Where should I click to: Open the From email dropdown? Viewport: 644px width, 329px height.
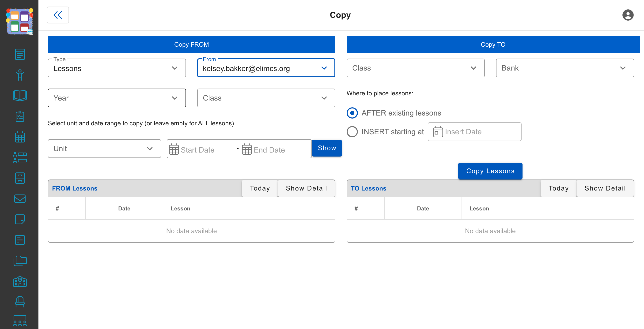pos(266,68)
